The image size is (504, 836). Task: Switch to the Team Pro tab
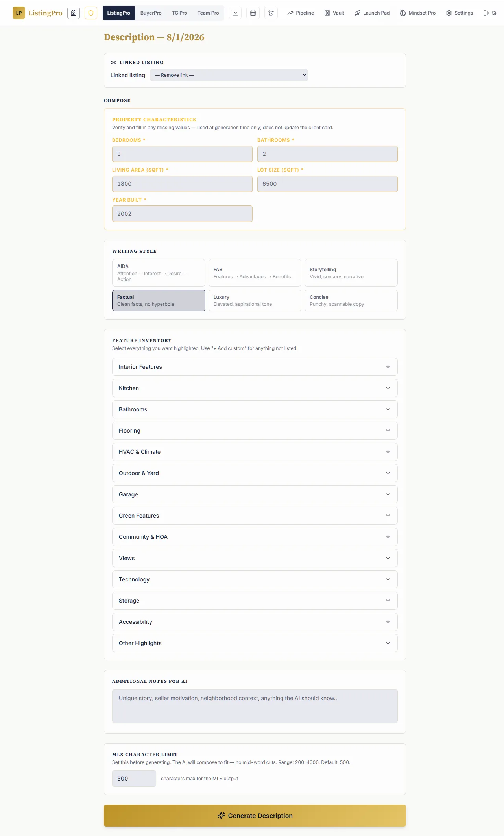[x=208, y=13]
